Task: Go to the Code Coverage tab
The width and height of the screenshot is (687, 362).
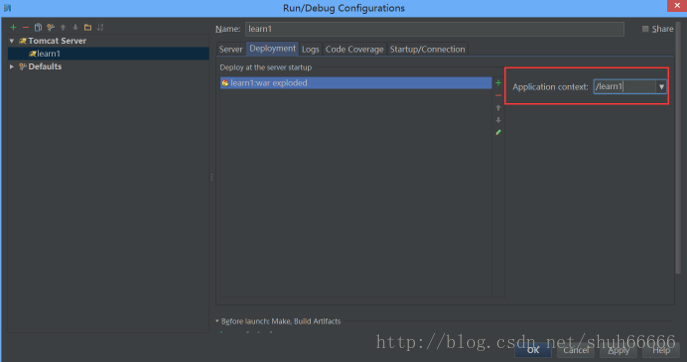Action: point(354,49)
